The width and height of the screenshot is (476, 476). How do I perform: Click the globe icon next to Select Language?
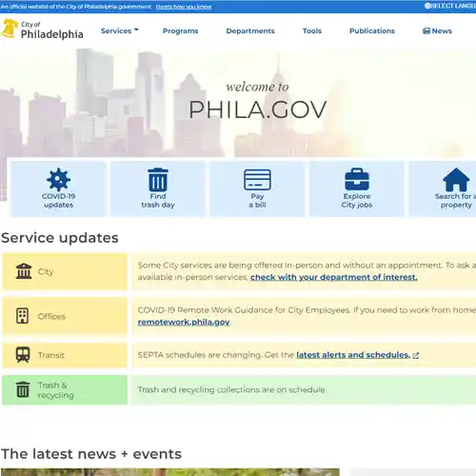tap(427, 6)
